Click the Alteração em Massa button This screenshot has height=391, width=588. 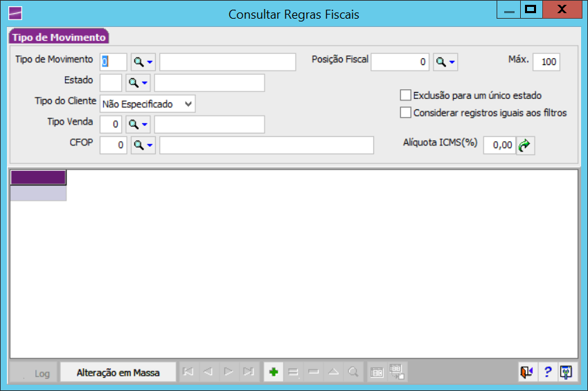coord(118,372)
